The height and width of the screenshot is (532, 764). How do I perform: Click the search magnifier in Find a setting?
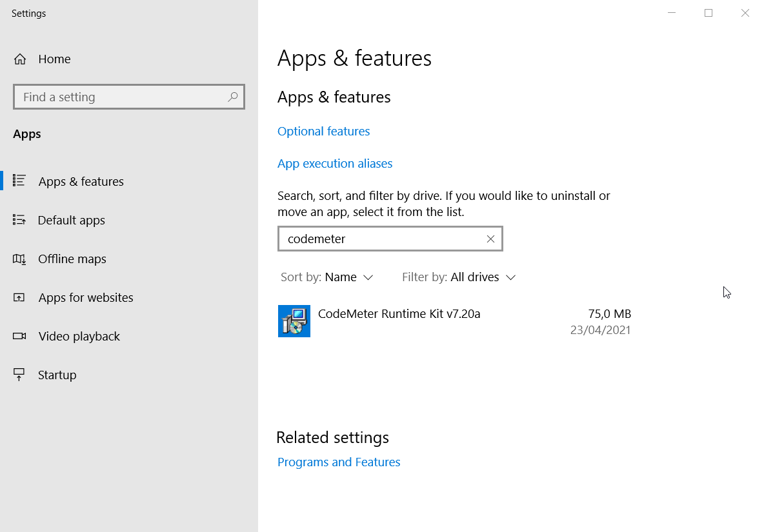tap(233, 97)
